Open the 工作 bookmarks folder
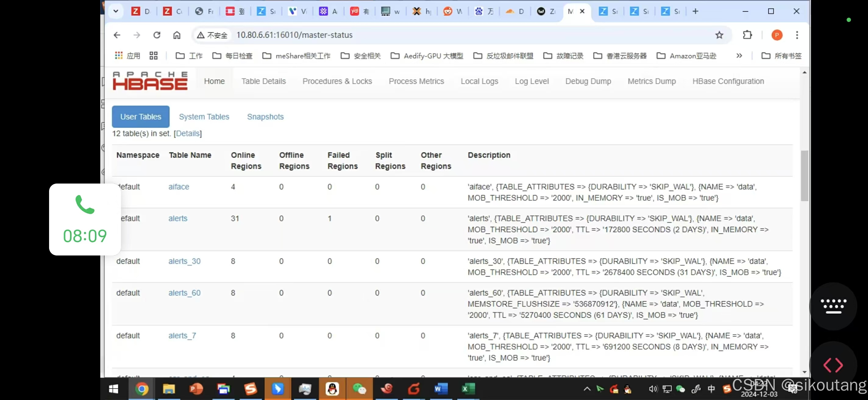Image resolution: width=868 pixels, height=400 pixels. tap(189, 55)
